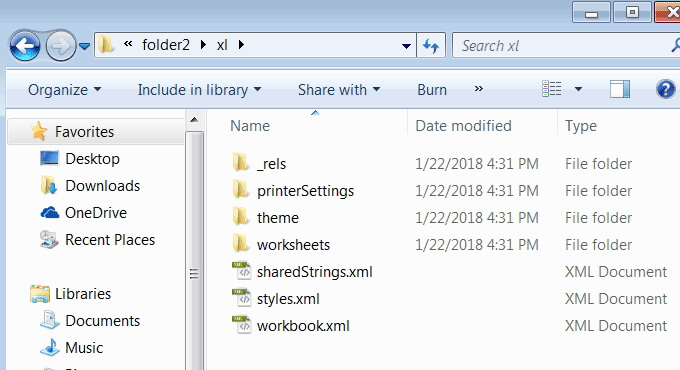680x370 pixels.
Task: Open the worksheets folder
Action: pos(294,245)
